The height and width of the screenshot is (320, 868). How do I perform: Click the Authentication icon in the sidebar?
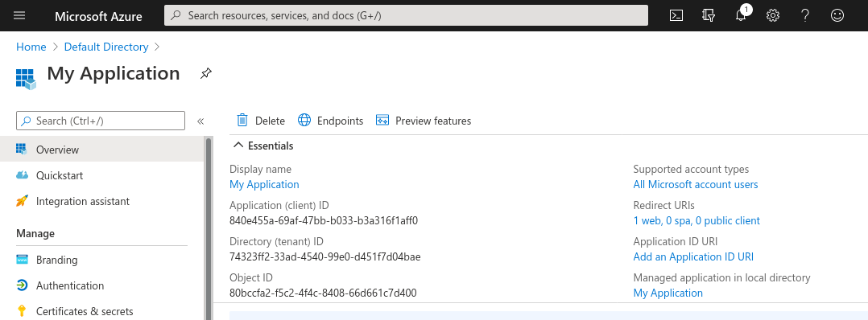[x=22, y=285]
